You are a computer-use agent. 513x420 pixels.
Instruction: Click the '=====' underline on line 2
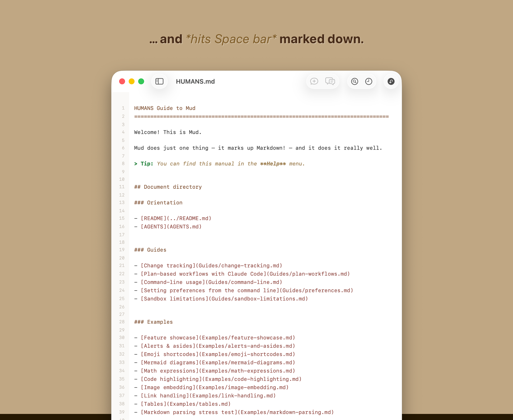[261, 116]
